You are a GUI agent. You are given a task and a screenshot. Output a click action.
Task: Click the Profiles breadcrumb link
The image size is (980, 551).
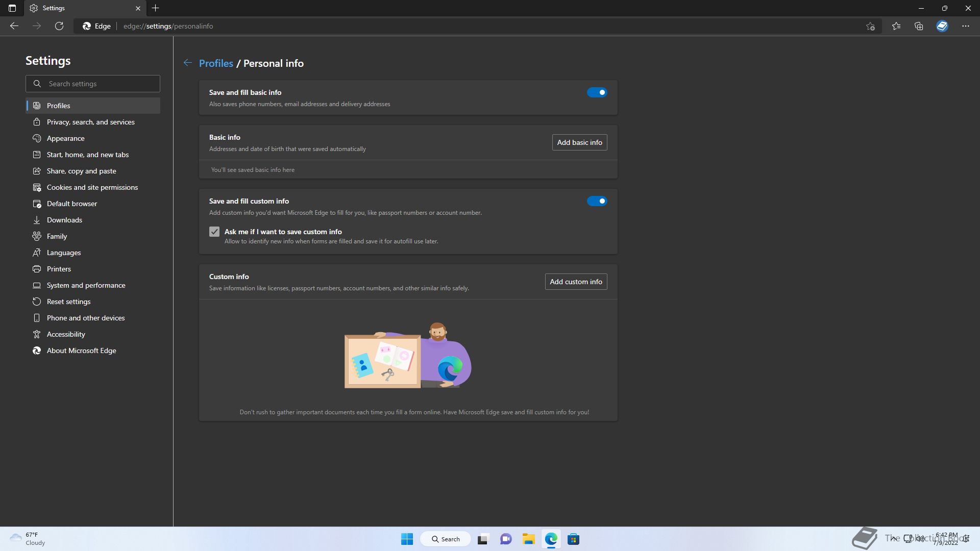coord(216,63)
